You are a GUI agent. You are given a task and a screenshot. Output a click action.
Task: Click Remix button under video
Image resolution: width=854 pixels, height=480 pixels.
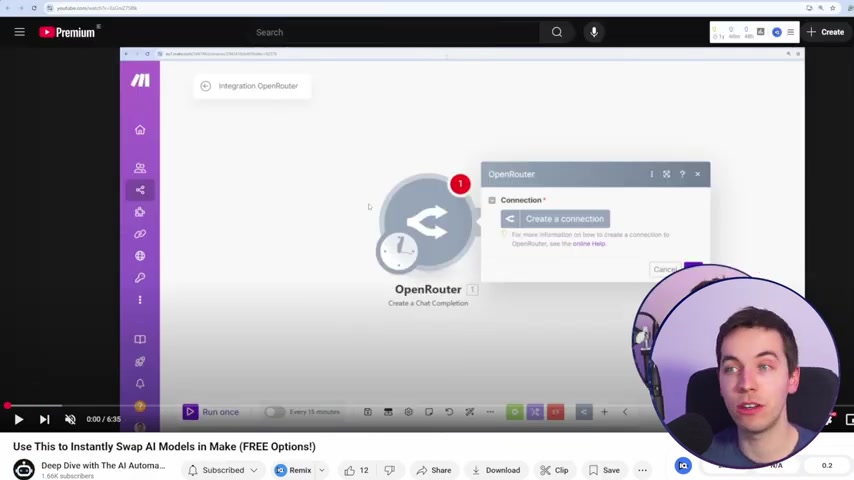point(294,470)
